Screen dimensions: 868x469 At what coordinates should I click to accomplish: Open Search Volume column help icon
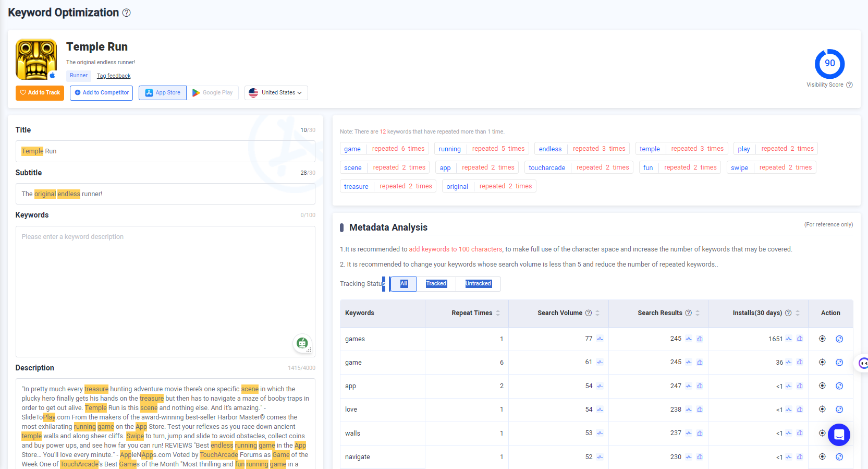(589, 313)
